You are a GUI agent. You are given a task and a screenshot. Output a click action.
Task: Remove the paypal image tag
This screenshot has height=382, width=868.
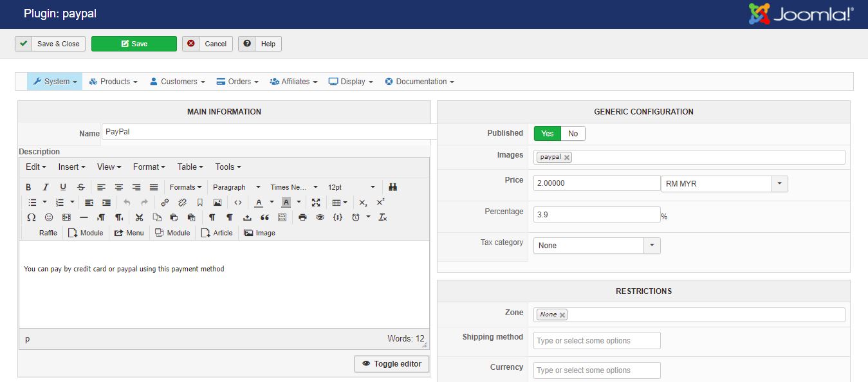tap(567, 158)
